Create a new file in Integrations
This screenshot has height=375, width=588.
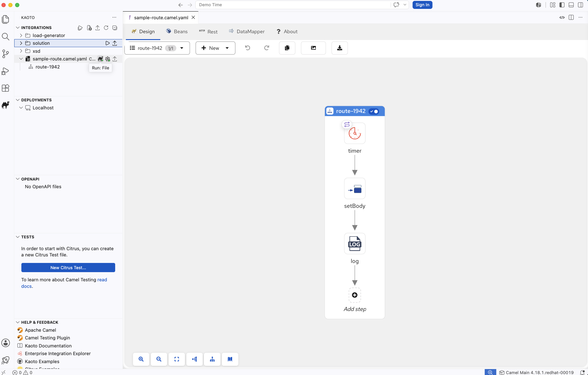coord(89,28)
